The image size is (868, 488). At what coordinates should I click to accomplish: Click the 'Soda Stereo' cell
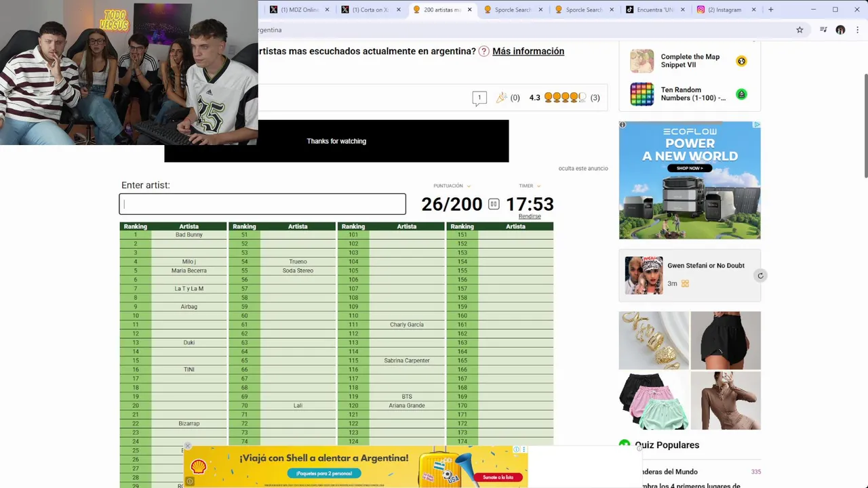click(298, 270)
